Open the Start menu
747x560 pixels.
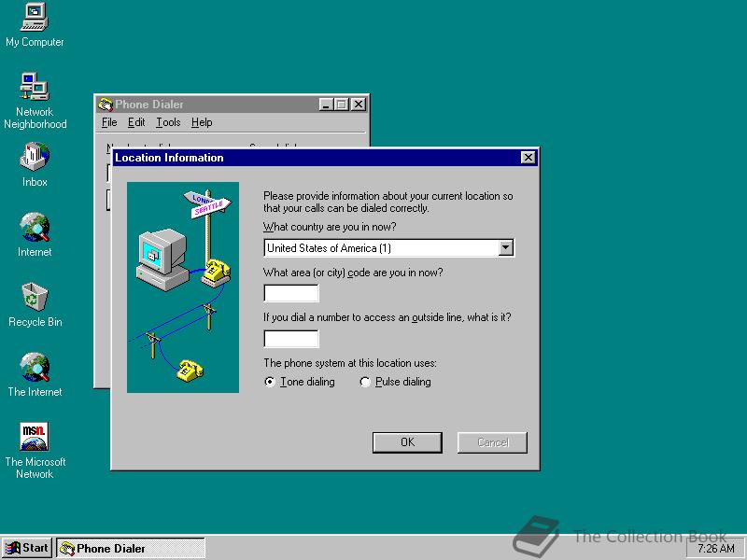pyautogui.click(x=27, y=548)
